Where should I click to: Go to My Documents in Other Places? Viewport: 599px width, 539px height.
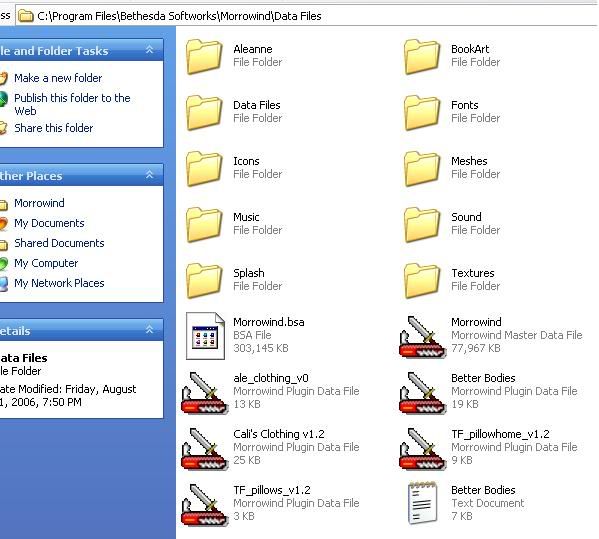pos(49,223)
